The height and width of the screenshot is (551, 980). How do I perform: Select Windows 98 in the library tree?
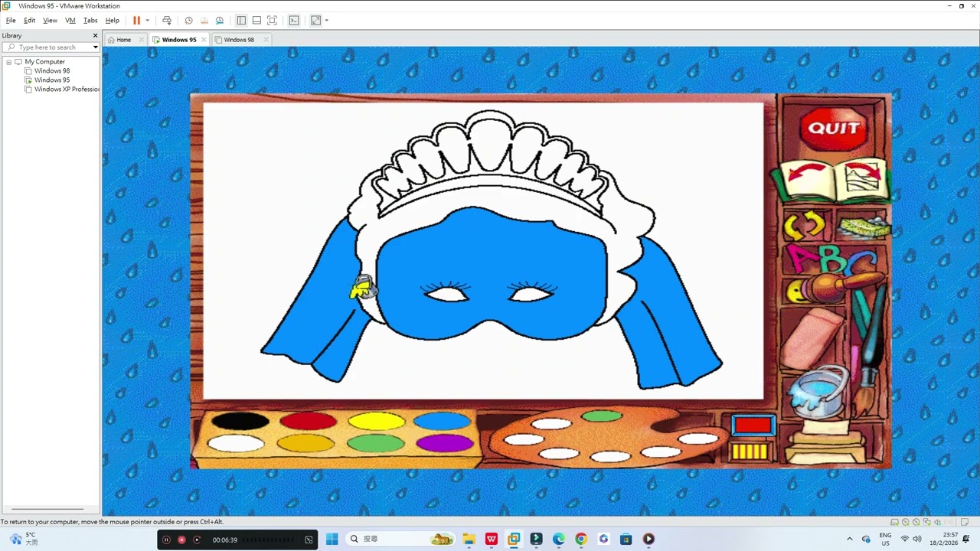coord(52,71)
